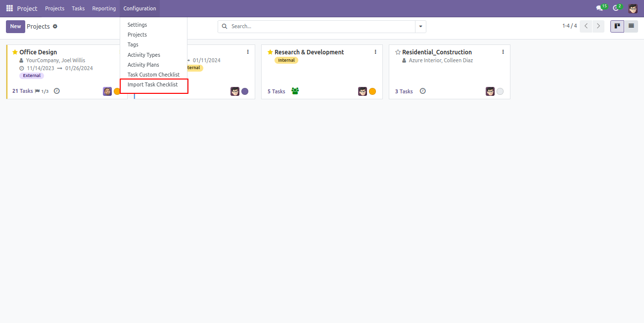The height and width of the screenshot is (323, 644).
Task: Open the user avatar menu
Action: tap(633, 8)
